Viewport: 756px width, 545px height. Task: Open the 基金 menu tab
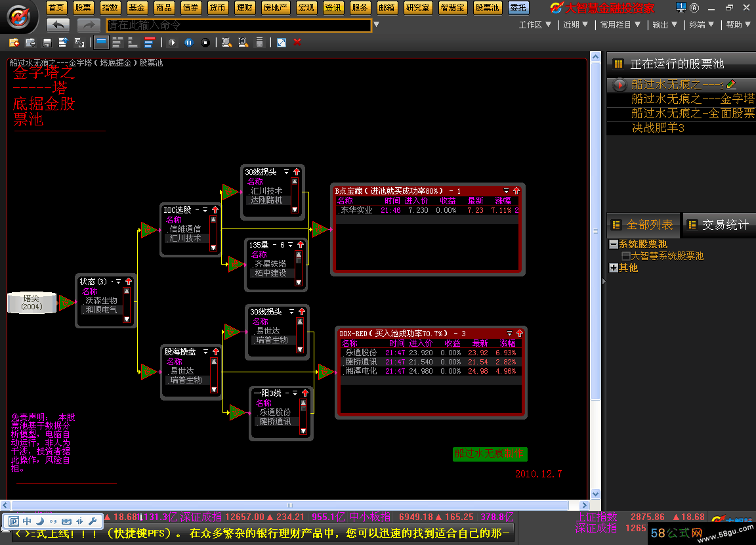136,8
